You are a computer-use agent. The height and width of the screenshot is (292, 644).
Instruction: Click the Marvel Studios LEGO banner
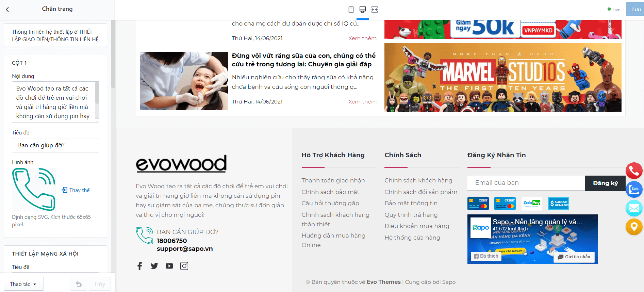coord(503,78)
